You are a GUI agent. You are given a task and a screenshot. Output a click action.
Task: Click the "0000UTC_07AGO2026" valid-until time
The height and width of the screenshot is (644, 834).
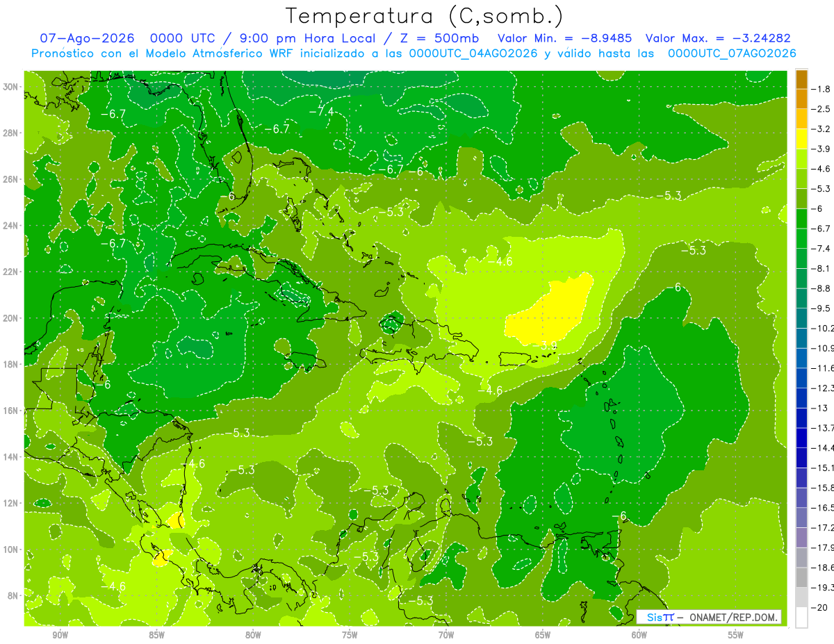[731, 53]
